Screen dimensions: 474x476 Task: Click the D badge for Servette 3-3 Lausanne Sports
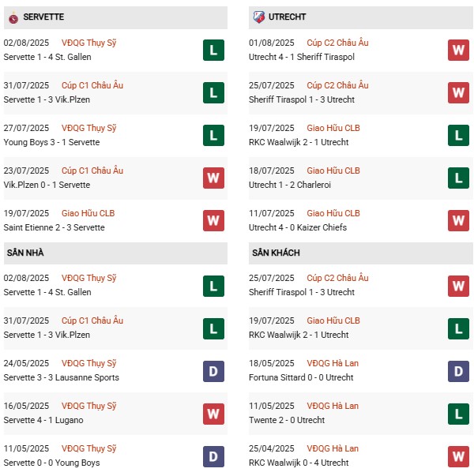[213, 370]
